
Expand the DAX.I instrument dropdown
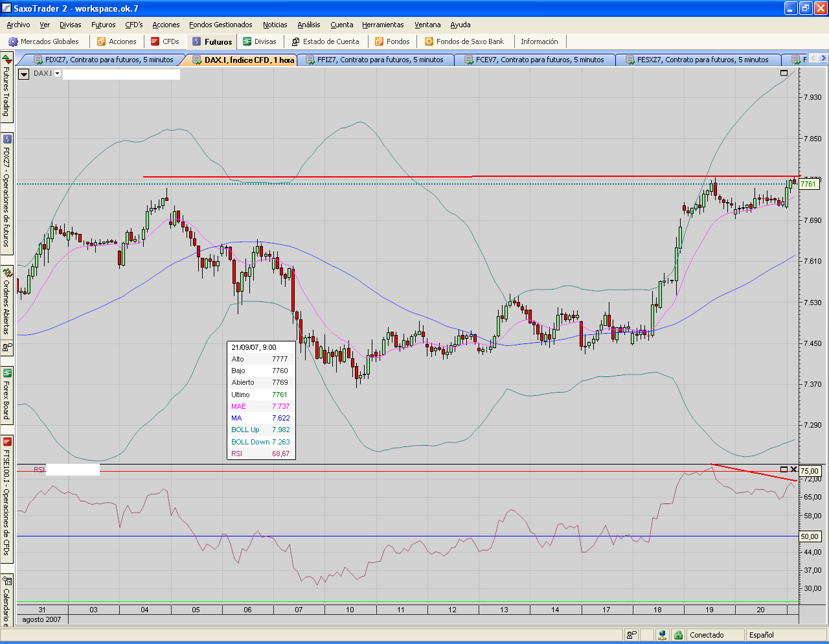(57, 74)
